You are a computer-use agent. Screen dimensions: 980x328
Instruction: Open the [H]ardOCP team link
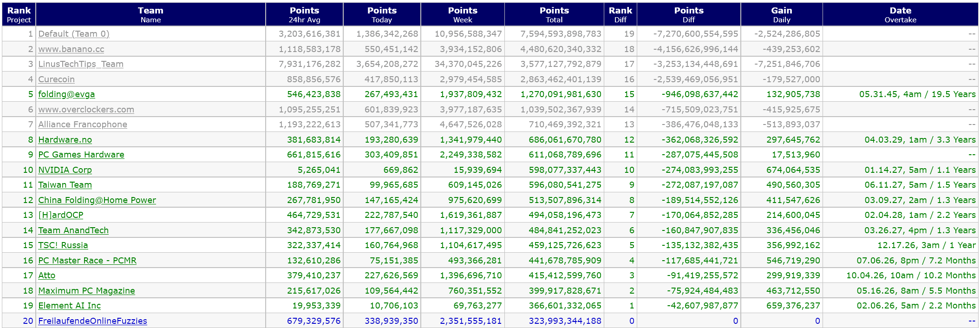[x=61, y=215]
